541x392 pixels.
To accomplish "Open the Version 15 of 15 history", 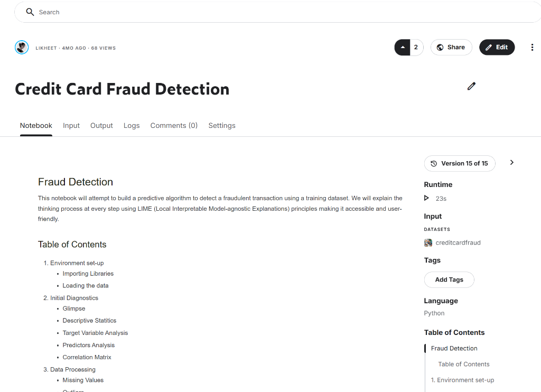I will [460, 164].
